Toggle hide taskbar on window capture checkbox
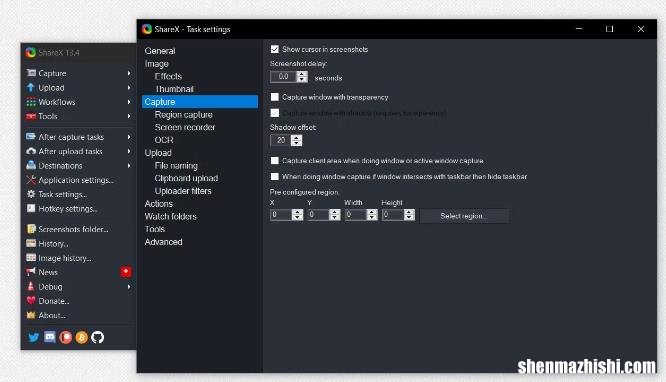 click(275, 176)
